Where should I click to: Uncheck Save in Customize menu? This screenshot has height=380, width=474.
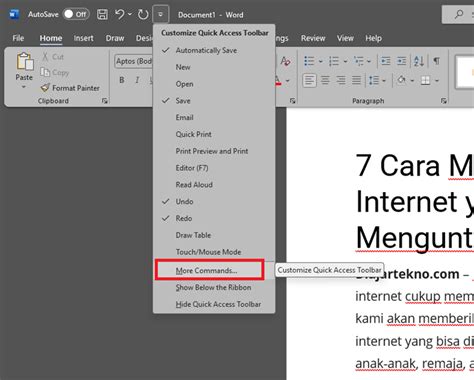coord(214,101)
